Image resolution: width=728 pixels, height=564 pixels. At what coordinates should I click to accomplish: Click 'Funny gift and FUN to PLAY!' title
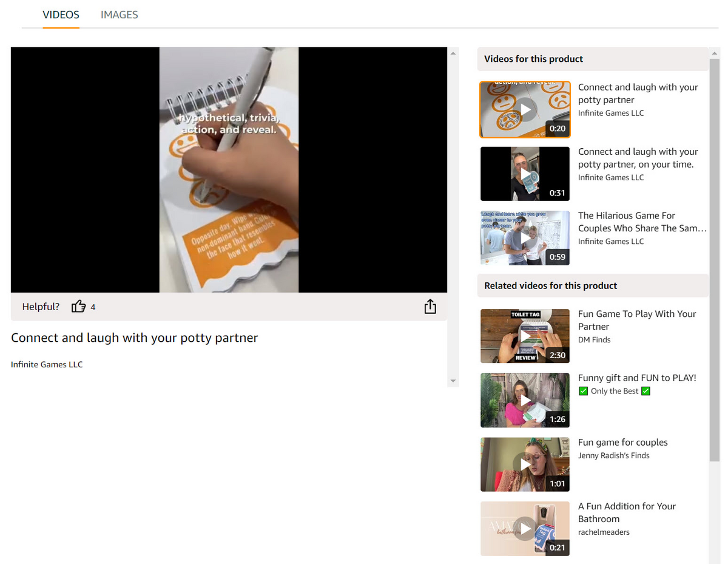pos(636,378)
